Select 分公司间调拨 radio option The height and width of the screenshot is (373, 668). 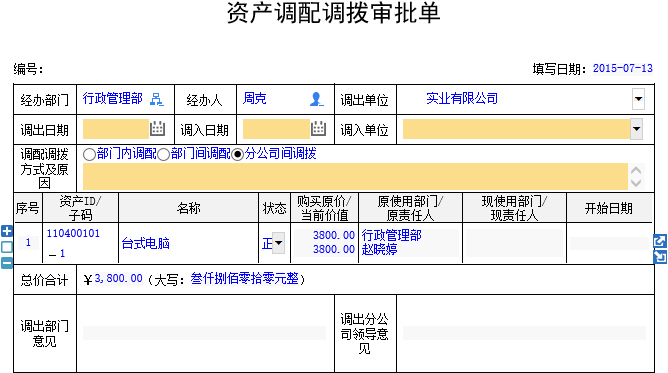tap(237, 154)
